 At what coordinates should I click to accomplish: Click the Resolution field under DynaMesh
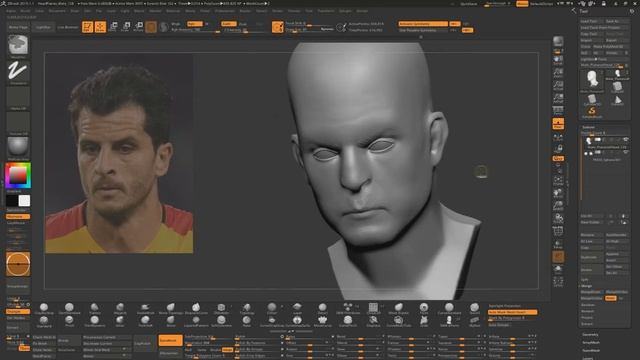click(209, 343)
